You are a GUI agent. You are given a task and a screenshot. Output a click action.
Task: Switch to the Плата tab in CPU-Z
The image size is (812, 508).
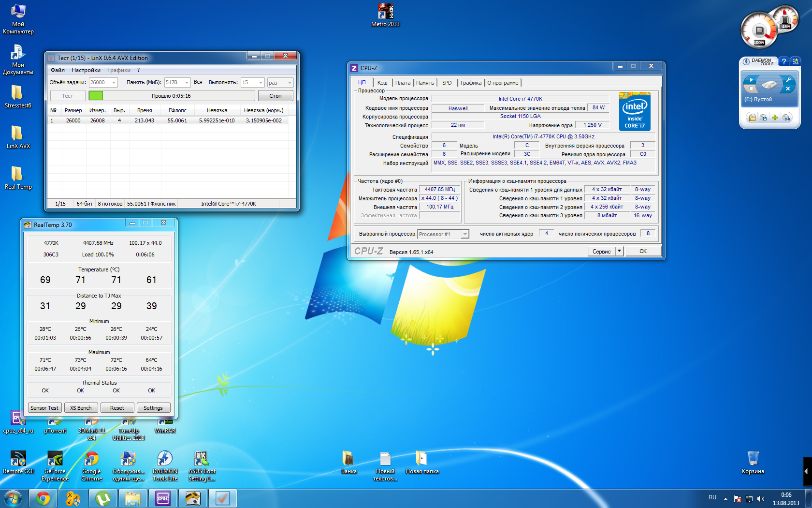[x=403, y=83]
